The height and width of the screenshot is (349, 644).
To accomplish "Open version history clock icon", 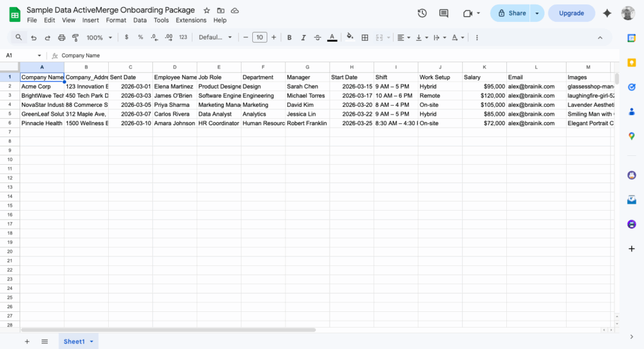I will pyautogui.click(x=422, y=13).
